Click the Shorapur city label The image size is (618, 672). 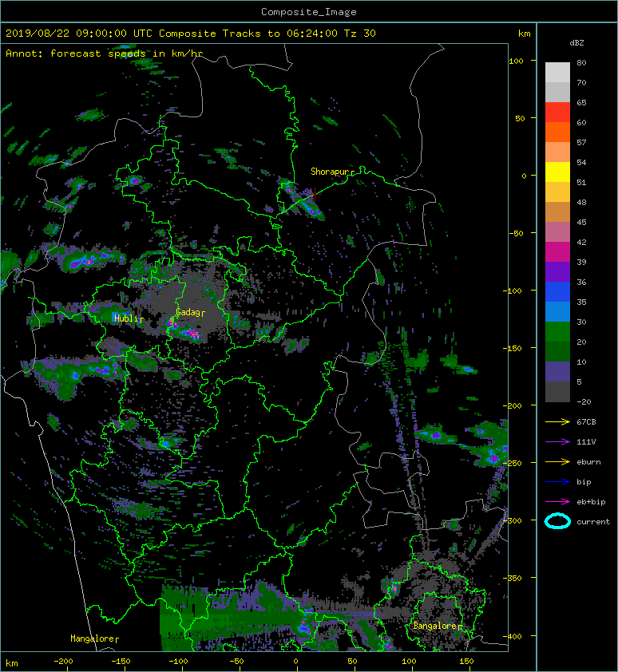click(x=330, y=172)
